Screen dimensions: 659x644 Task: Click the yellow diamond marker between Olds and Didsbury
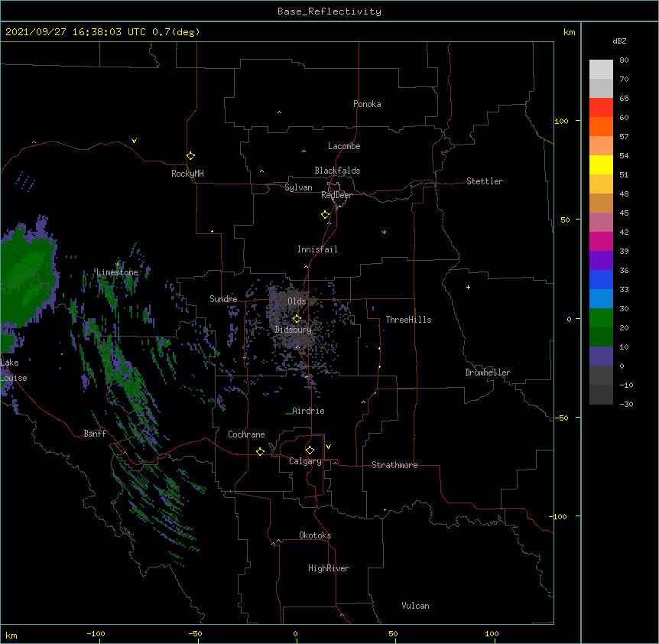[297, 318]
